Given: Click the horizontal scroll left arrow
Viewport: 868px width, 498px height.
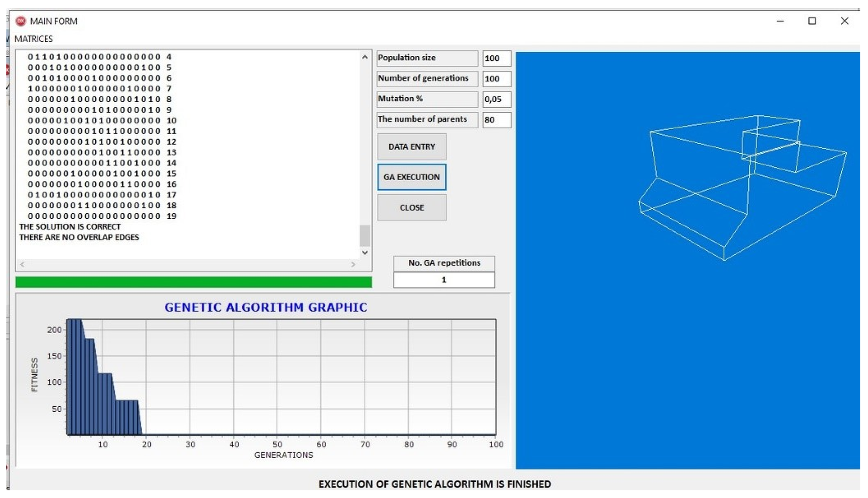Looking at the screenshot, I should click(23, 264).
